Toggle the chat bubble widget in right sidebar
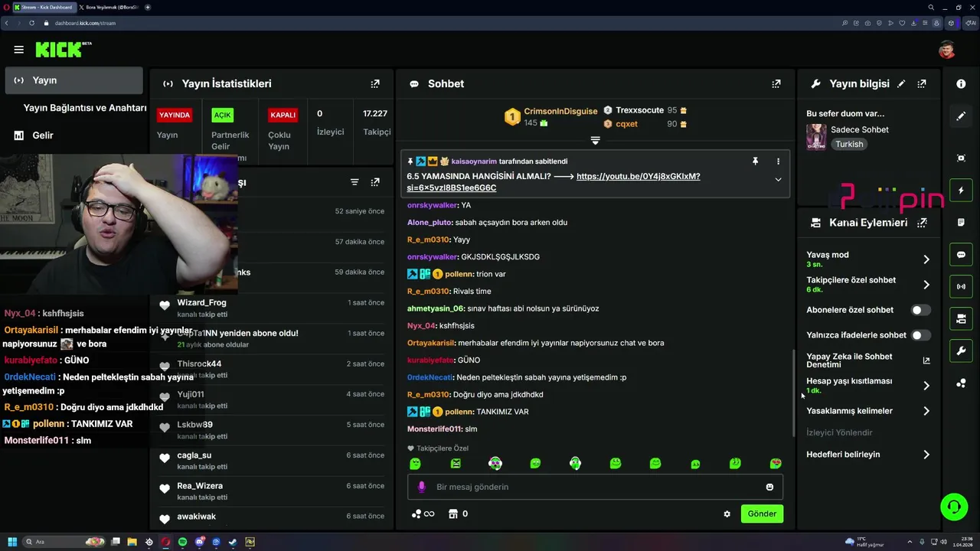The height and width of the screenshot is (551, 980). coord(961,255)
